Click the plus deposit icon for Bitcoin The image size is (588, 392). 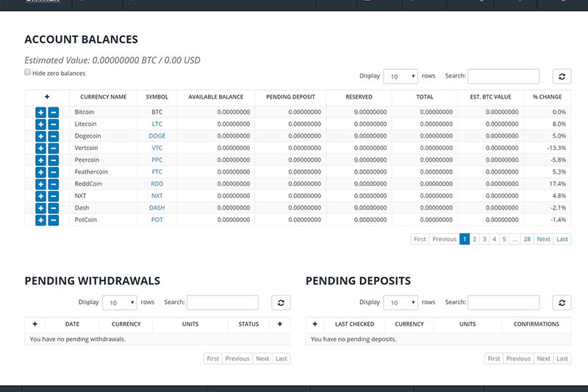(40, 113)
